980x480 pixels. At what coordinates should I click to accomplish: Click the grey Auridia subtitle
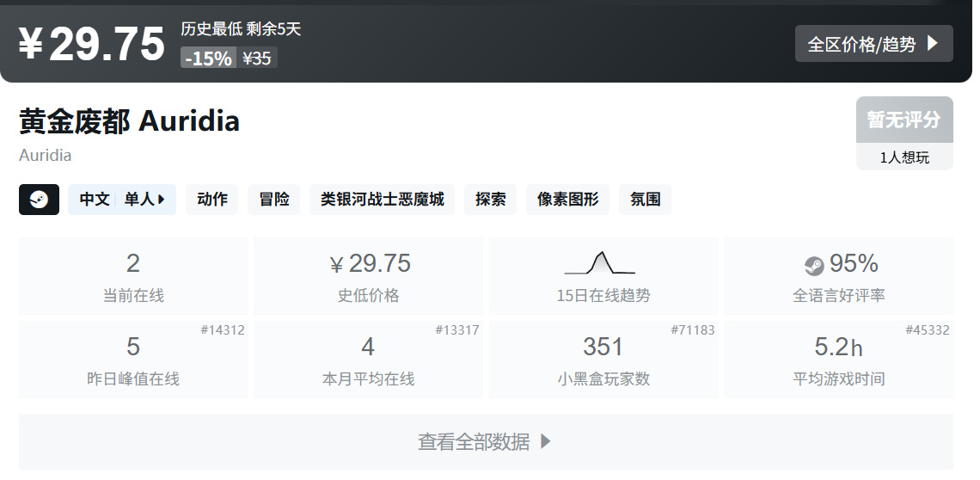tap(45, 155)
